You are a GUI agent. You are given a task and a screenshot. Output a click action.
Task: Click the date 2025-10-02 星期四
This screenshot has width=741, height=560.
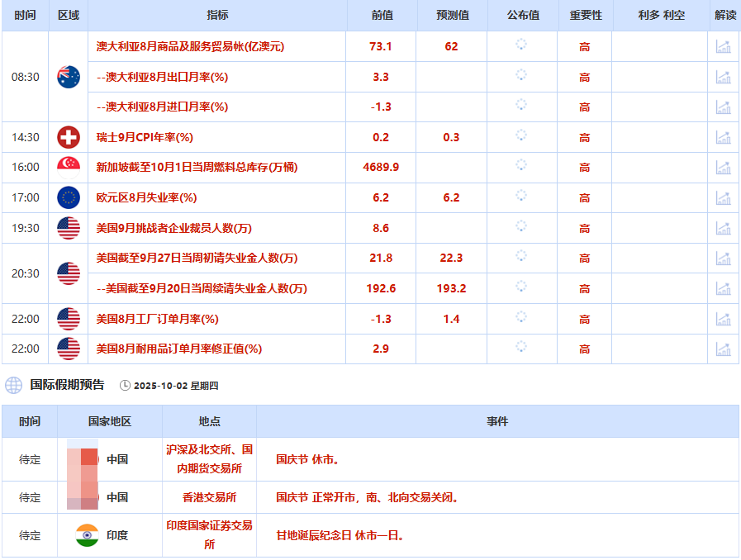pos(176,386)
